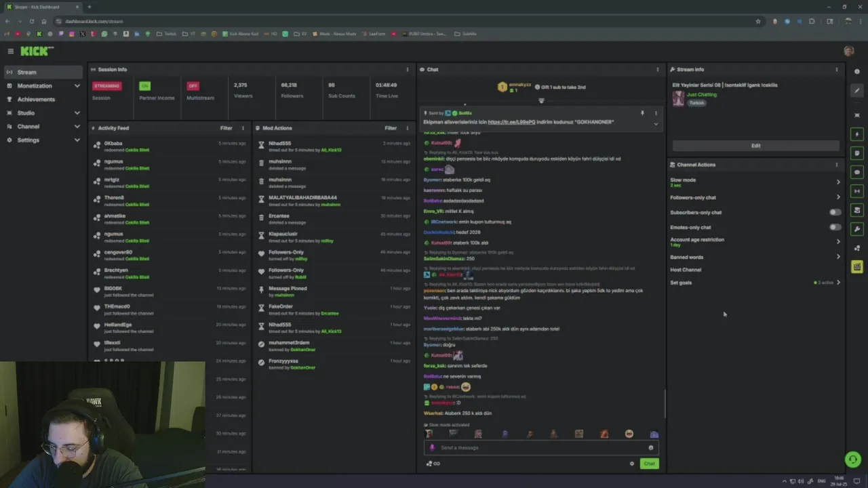Open the Session Info panel options menu
This screenshot has width=868, height=488.
tap(408, 69)
